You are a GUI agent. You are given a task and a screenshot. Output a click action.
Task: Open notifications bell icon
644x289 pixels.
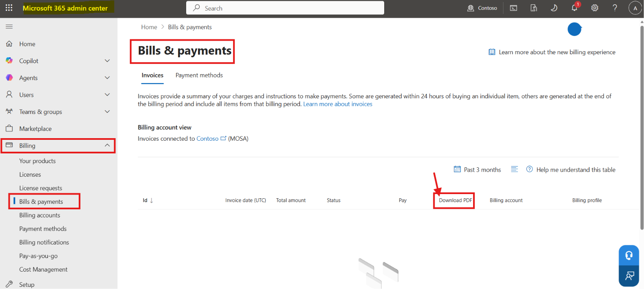[575, 8]
